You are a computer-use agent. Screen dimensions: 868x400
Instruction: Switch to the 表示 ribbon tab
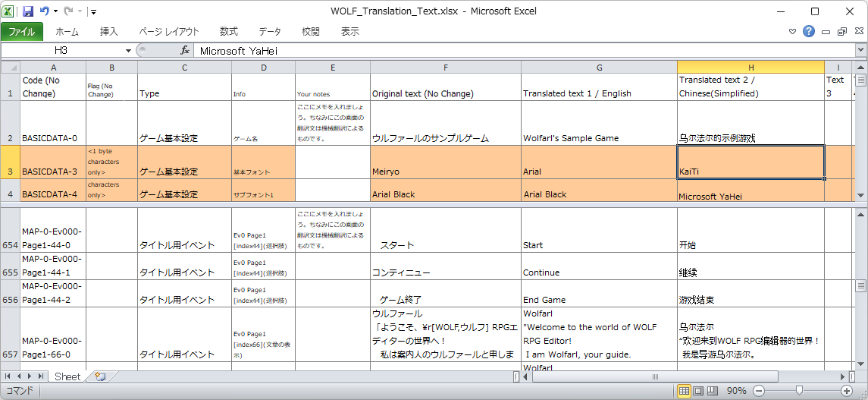[350, 32]
